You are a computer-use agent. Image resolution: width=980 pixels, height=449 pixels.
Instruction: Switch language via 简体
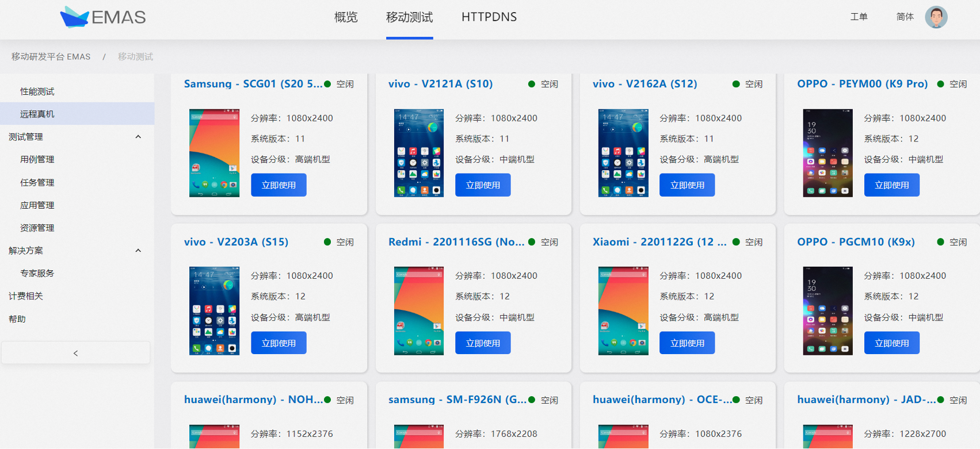coord(905,17)
